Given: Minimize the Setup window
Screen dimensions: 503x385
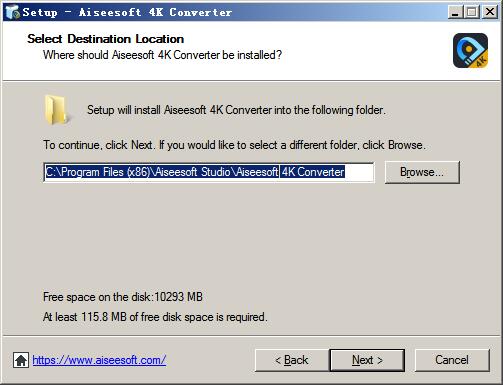Looking at the screenshot, I should [x=455, y=12].
